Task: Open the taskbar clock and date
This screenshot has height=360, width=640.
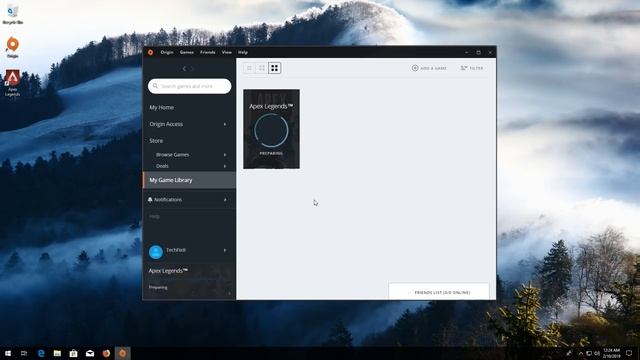Action: pos(611,353)
